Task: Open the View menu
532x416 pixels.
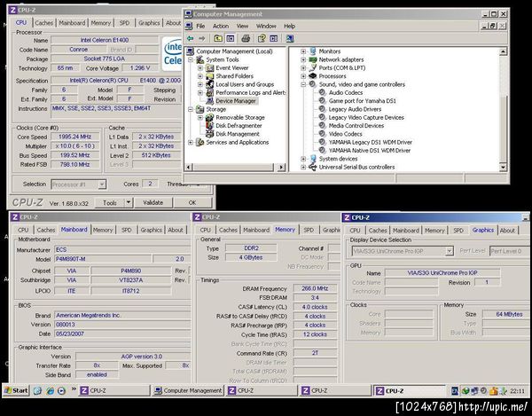Action: click(x=242, y=26)
